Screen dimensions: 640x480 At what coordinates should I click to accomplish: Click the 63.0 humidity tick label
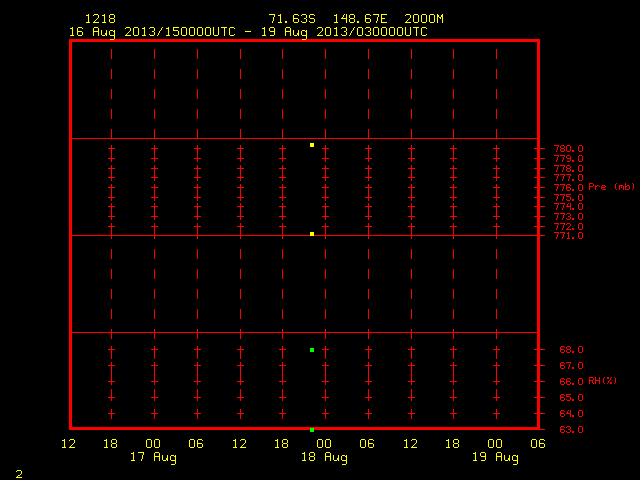point(571,430)
